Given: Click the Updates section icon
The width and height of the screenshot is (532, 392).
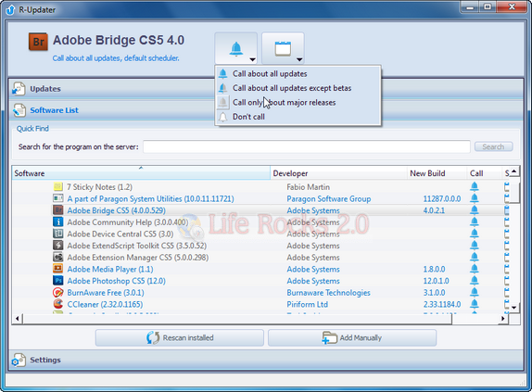Looking at the screenshot, I should pos(19,89).
